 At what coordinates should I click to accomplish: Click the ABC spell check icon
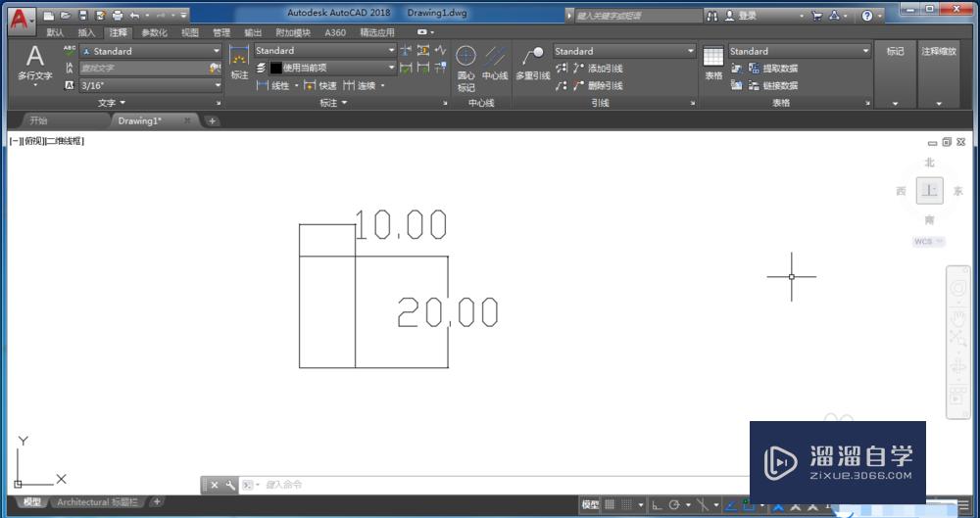click(x=70, y=51)
